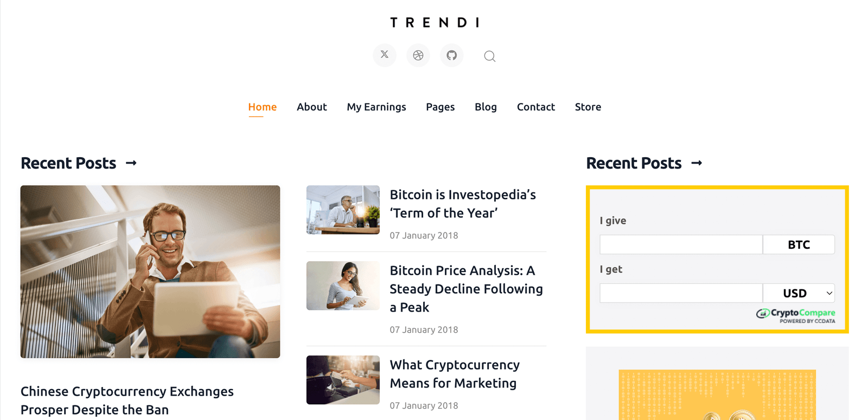Click the search magnifier icon
This screenshot has width=868, height=420.
[489, 56]
